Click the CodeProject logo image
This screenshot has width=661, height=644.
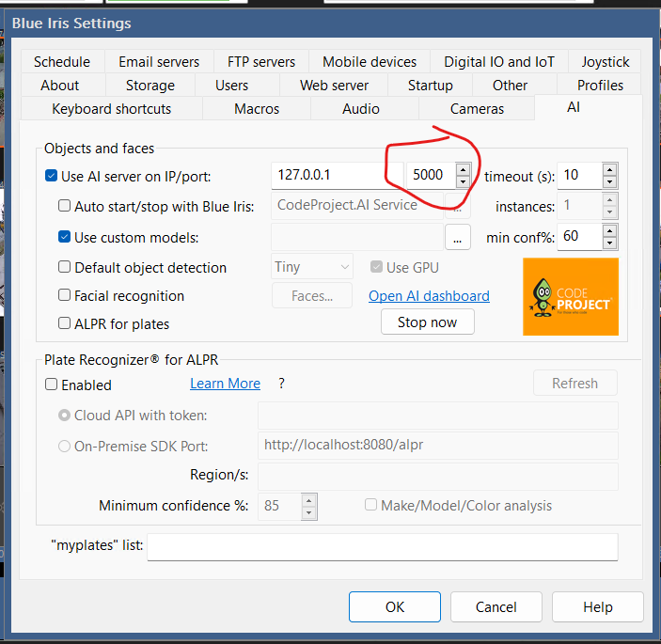pos(571,297)
